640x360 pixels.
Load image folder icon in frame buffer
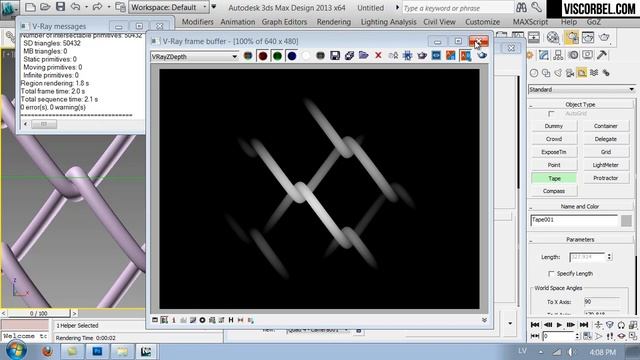click(364, 56)
